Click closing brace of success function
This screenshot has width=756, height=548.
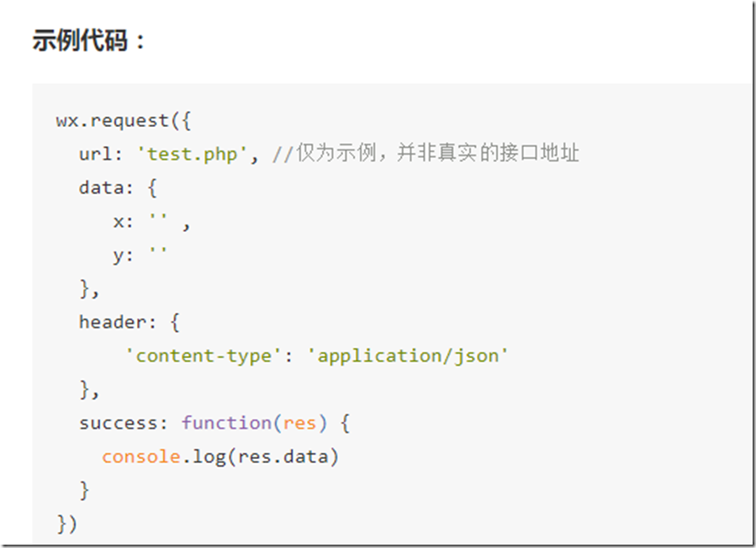coord(84,490)
